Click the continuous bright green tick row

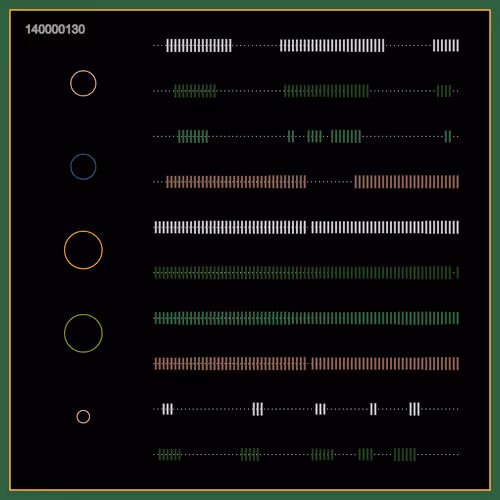pos(306,318)
